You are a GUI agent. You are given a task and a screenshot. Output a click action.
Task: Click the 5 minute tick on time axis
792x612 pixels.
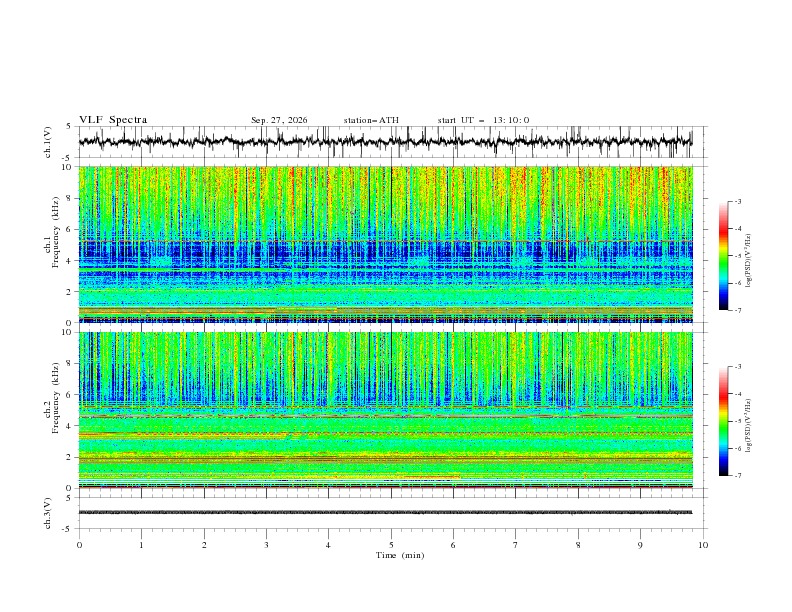pyautogui.click(x=391, y=545)
